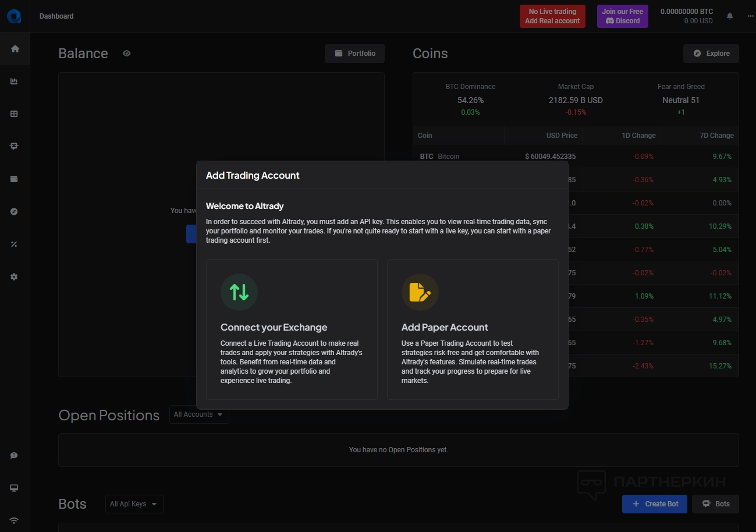This screenshot has width=756, height=532.
Task: Open the settings gear icon in sidebar
Action: click(x=15, y=277)
